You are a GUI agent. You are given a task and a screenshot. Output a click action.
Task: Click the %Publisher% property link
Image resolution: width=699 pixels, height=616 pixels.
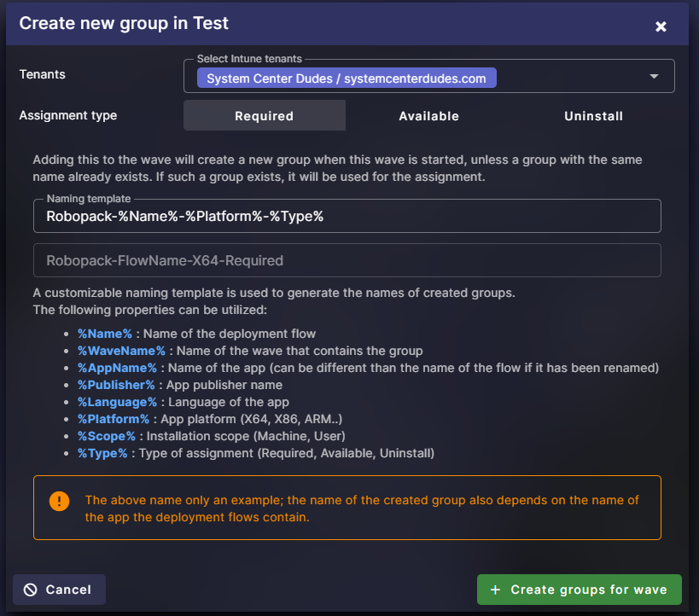(x=115, y=385)
